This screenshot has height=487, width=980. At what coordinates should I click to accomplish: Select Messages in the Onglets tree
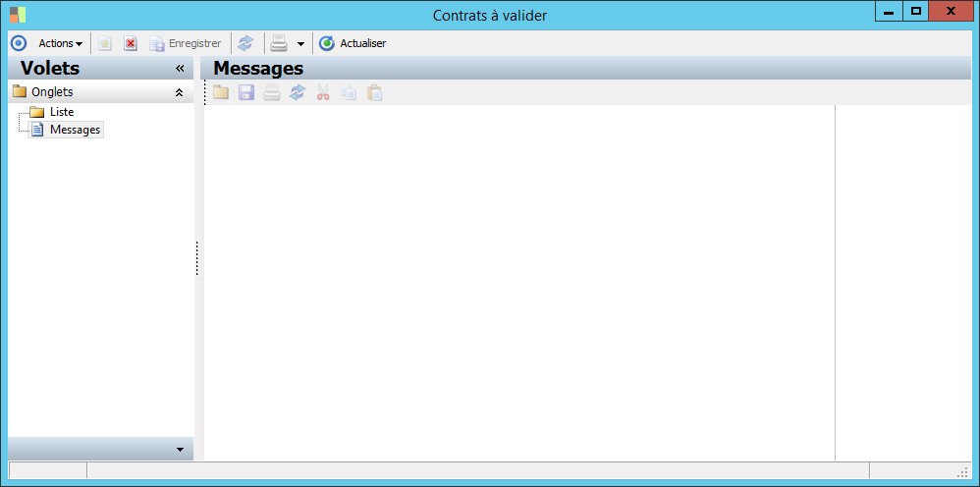tap(75, 130)
